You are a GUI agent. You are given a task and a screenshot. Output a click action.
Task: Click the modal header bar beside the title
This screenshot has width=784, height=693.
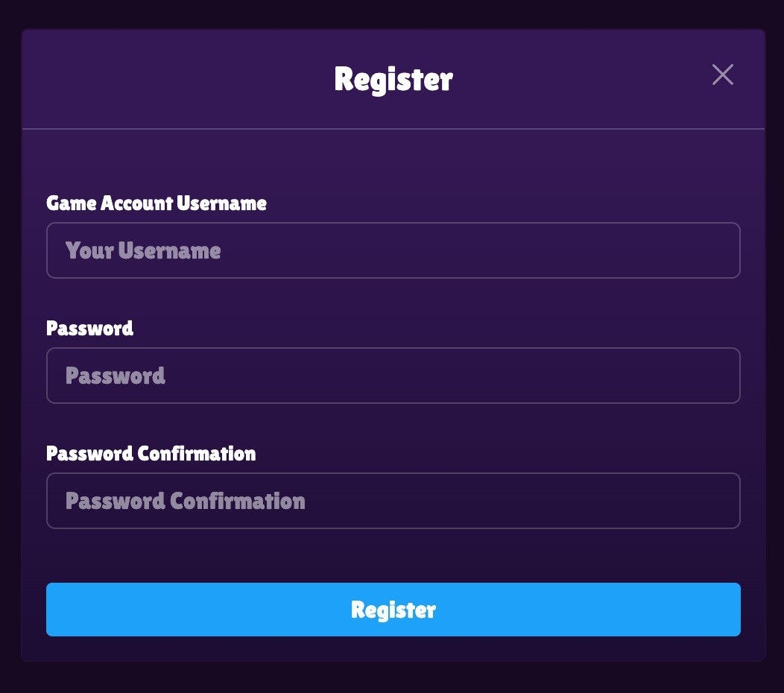186,79
